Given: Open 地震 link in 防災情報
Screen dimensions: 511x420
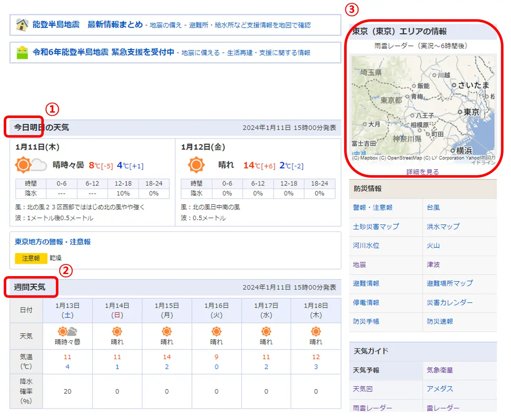Looking at the screenshot, I should tap(359, 265).
